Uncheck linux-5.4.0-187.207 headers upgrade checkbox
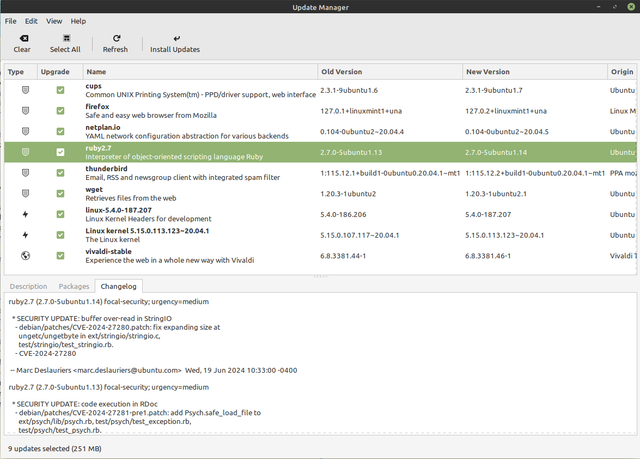 (60, 214)
